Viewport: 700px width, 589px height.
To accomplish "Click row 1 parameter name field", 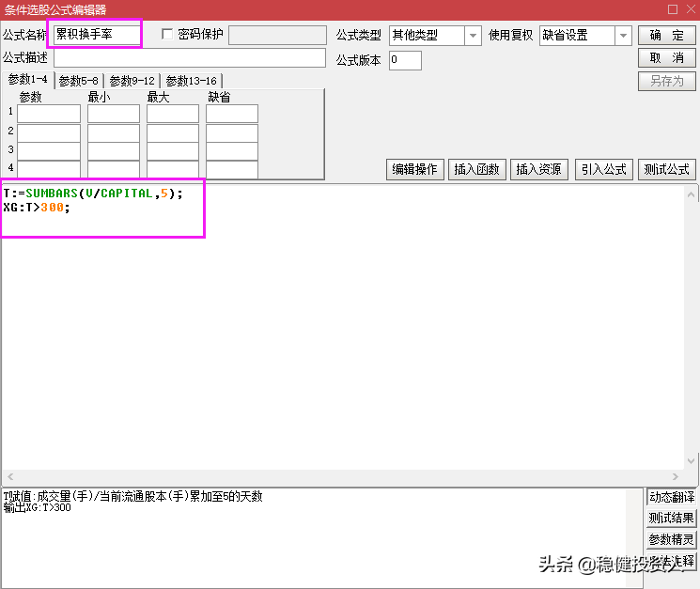I will tap(49, 114).
